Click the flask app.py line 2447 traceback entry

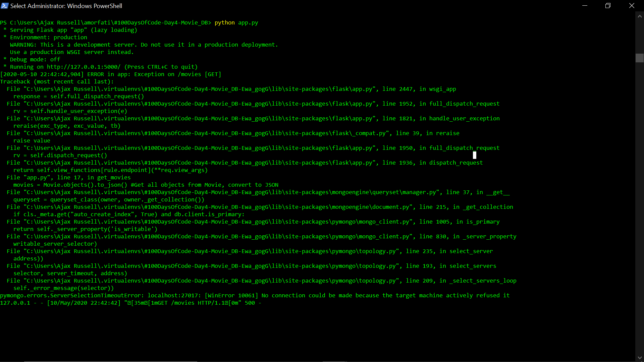tap(231, 89)
